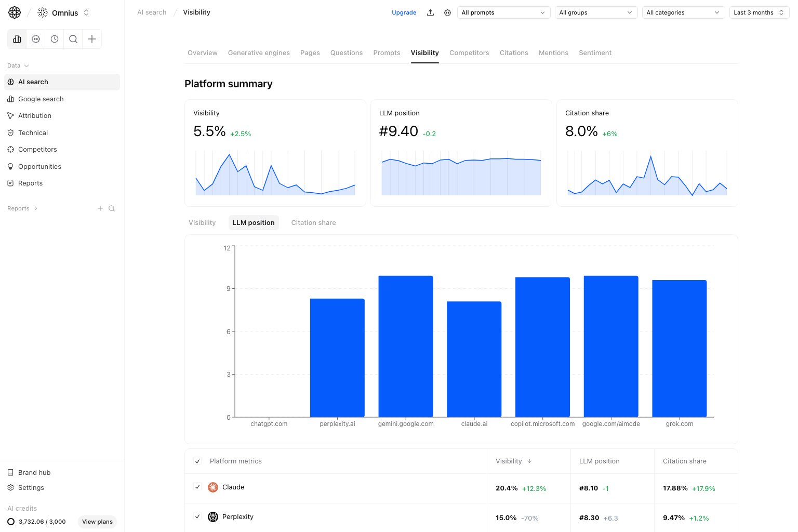The height and width of the screenshot is (532, 798).
Task: Click the Perplexity platform logo
Action: tap(213, 517)
